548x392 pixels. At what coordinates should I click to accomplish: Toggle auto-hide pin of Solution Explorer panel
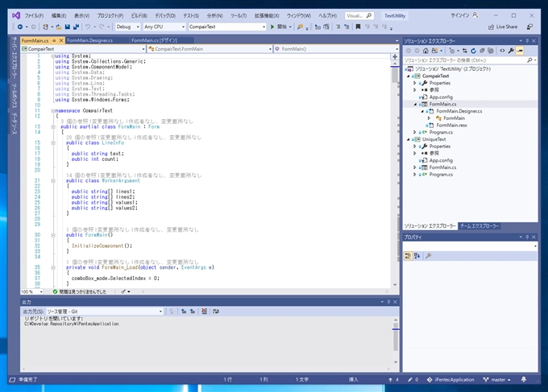527,41
